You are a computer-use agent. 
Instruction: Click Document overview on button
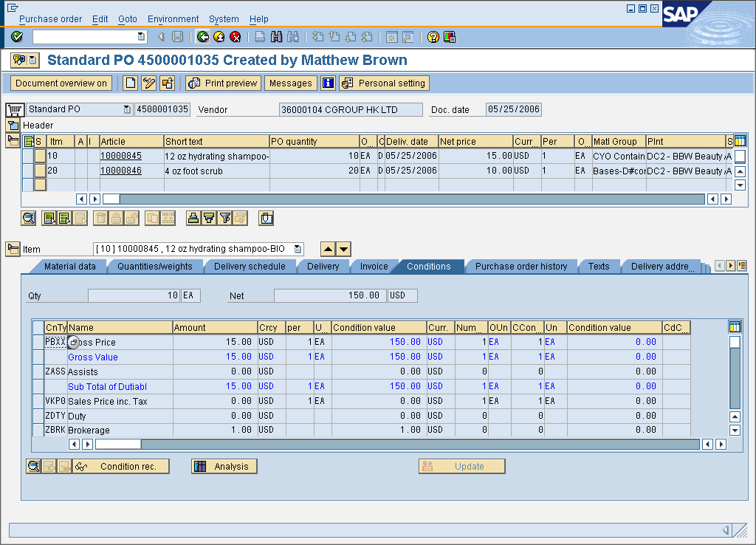61,83
